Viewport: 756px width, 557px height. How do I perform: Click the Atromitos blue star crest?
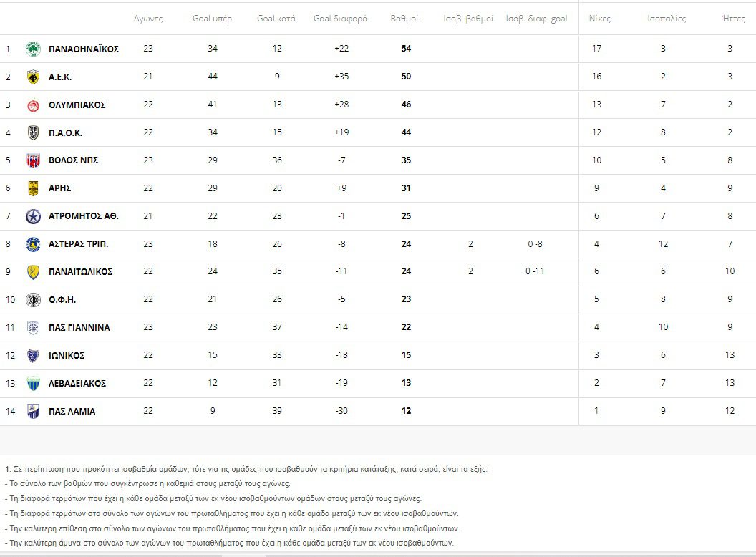click(33, 216)
